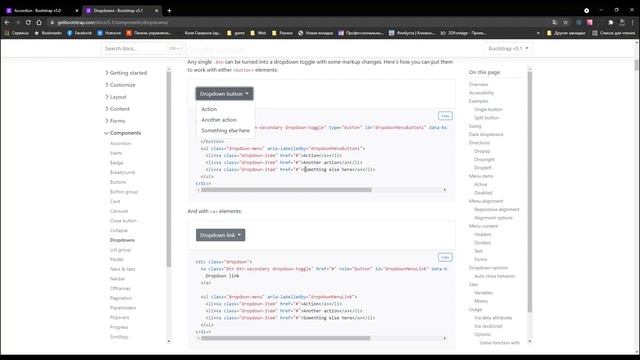Open the Extensions puzzle-piece menu

pos(611,22)
